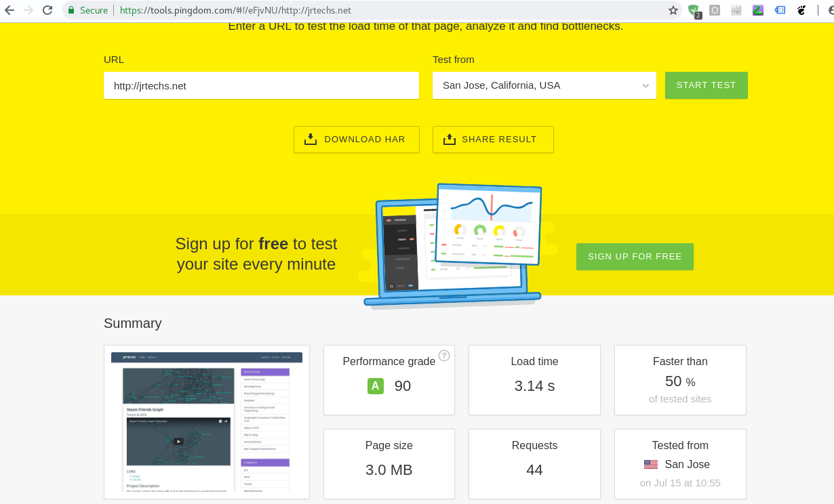Click the URL label above the input

coord(114,60)
